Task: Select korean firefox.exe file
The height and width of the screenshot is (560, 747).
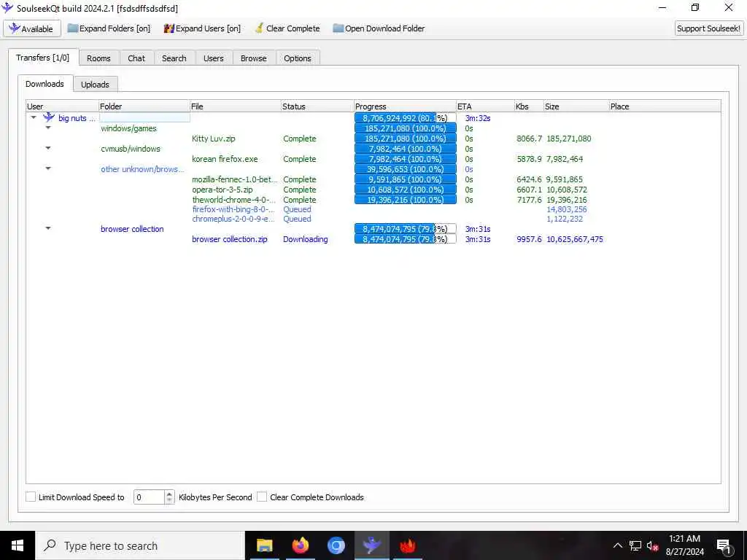Action: 225,159
